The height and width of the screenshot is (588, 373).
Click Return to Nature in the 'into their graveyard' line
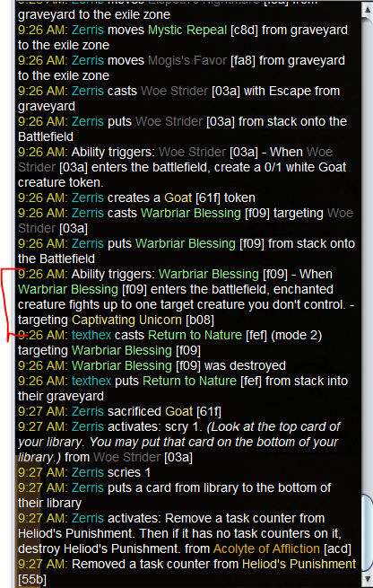pos(189,381)
